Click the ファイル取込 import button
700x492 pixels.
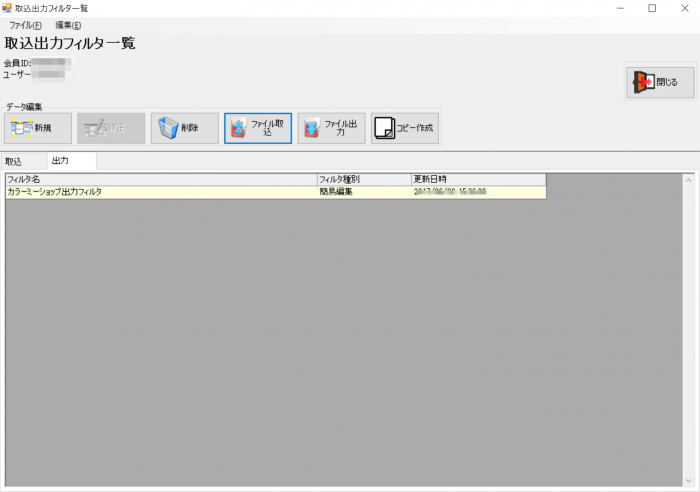tap(258, 128)
